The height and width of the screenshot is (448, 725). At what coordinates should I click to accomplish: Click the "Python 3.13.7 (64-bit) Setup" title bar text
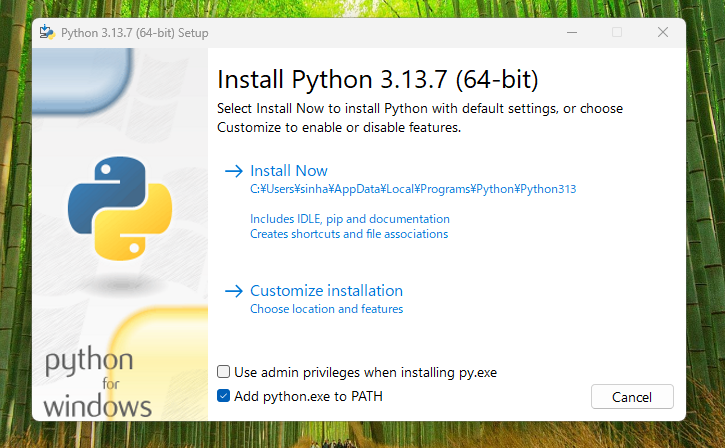click(x=135, y=32)
